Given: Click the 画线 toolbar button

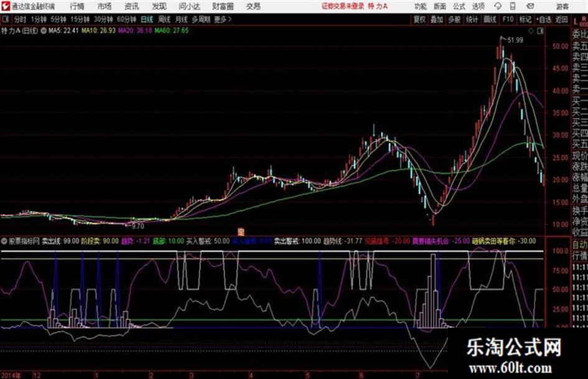Looking at the screenshot, I should tap(490, 19).
